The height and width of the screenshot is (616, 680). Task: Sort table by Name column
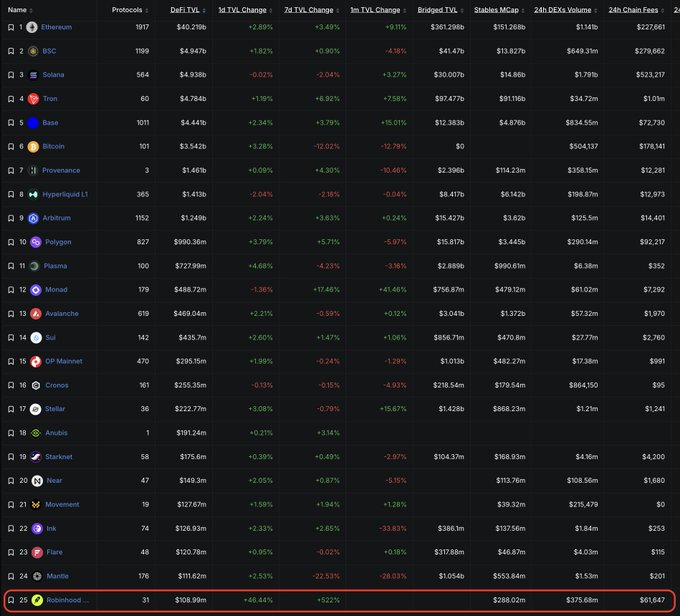[x=20, y=10]
